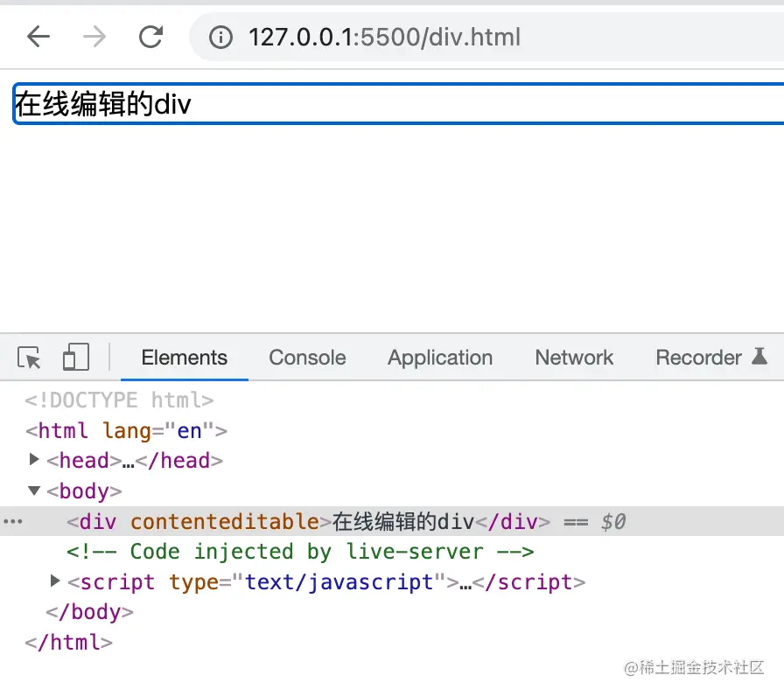This screenshot has height=696, width=784.
Task: Select the live-server comment line
Action: (300, 552)
